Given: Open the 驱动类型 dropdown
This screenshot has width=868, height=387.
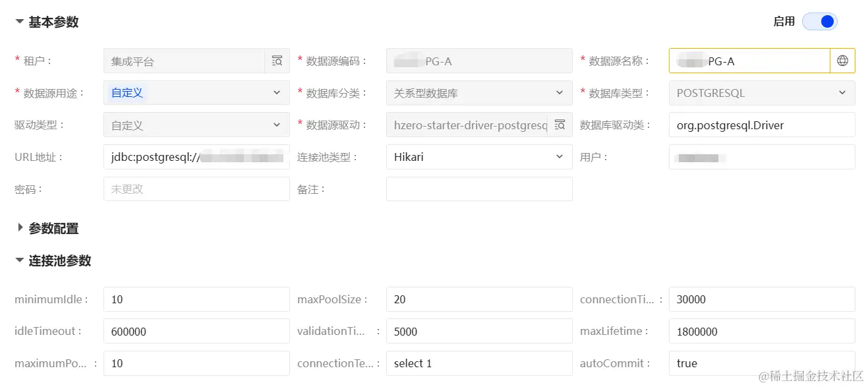Looking at the screenshot, I should coord(196,125).
